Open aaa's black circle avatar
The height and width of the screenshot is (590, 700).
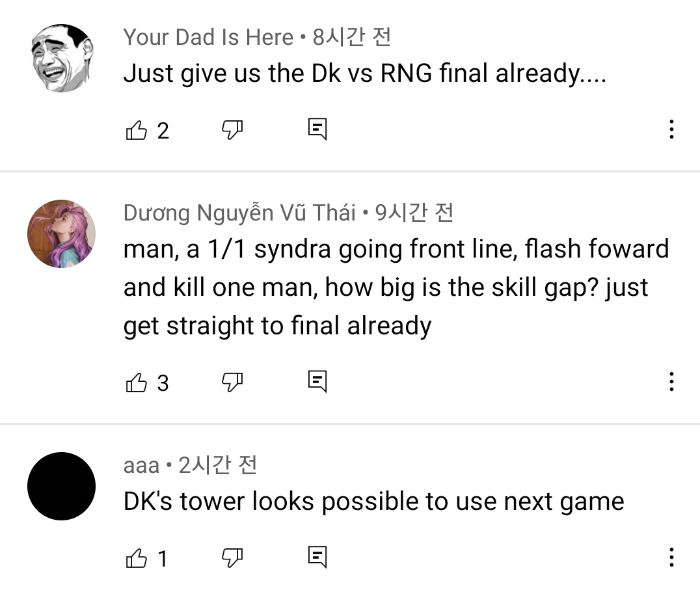[62, 486]
